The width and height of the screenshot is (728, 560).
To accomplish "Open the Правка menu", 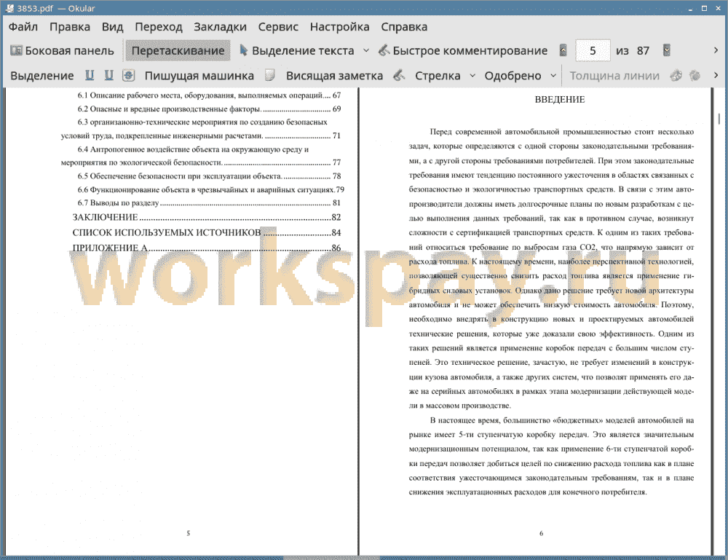I will pyautogui.click(x=70, y=27).
